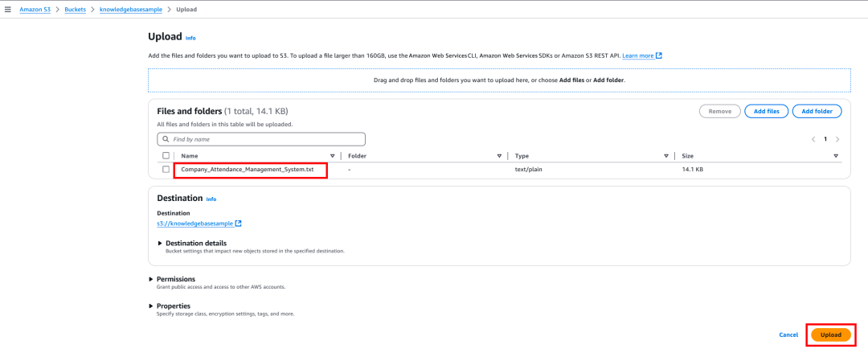Click the Type column header
Viewport: 868px width, 353px height.
[x=522, y=156]
